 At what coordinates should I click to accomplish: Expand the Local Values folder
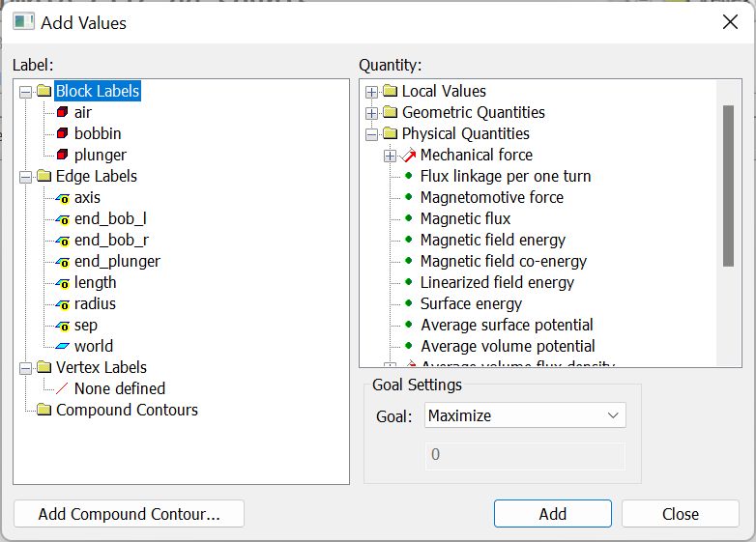click(x=371, y=92)
